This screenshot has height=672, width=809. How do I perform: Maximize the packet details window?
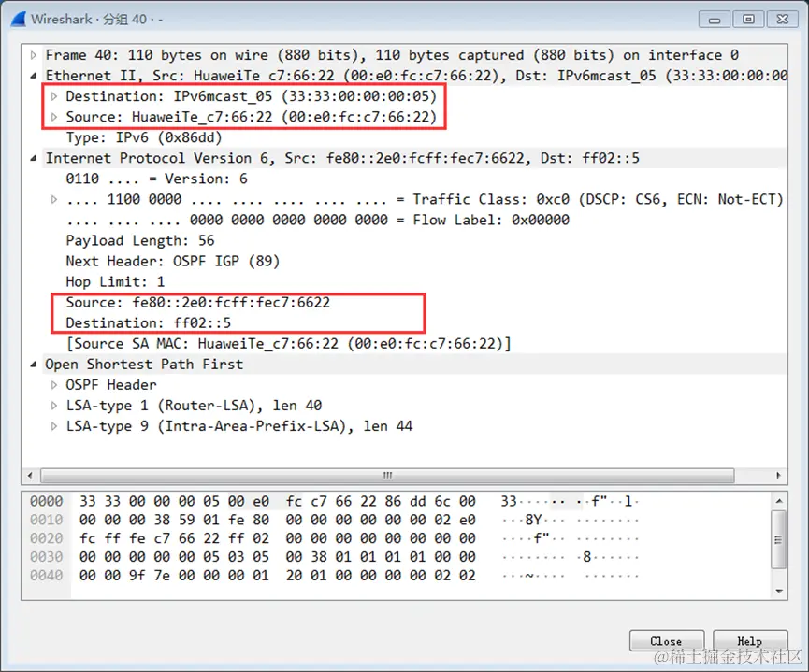click(x=748, y=20)
